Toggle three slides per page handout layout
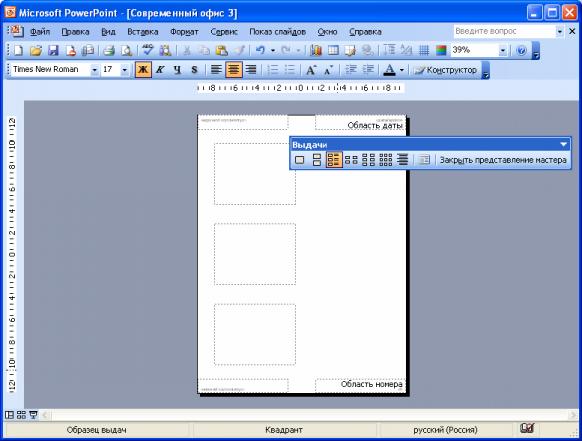Viewport: 582px width, 441px height. [x=334, y=160]
